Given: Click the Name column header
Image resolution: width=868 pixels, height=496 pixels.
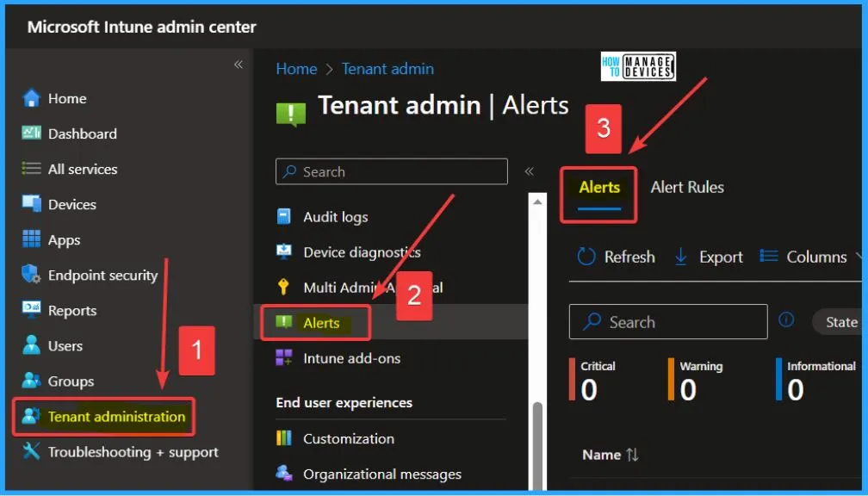Looking at the screenshot, I should pyautogui.click(x=601, y=455).
